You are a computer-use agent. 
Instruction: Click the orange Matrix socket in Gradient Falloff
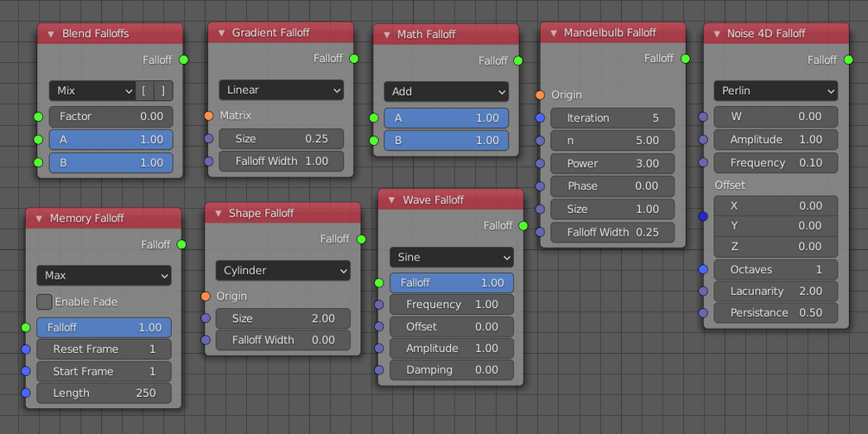pos(208,116)
